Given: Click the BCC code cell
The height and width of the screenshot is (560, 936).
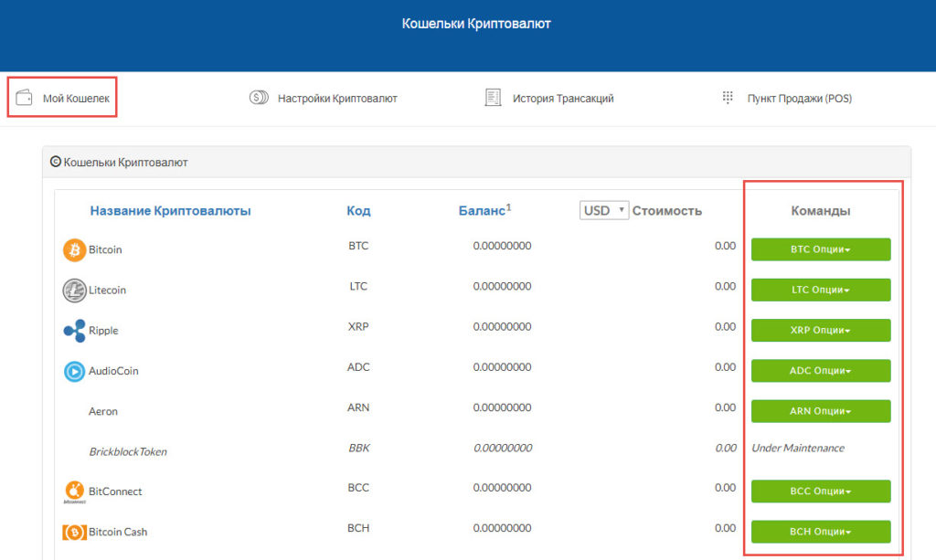Looking at the screenshot, I should [x=358, y=488].
